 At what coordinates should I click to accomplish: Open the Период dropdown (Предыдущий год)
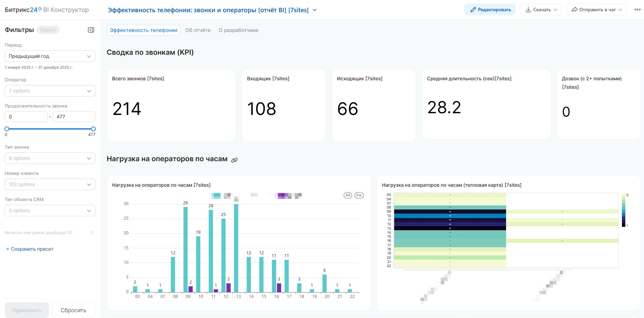click(x=50, y=56)
